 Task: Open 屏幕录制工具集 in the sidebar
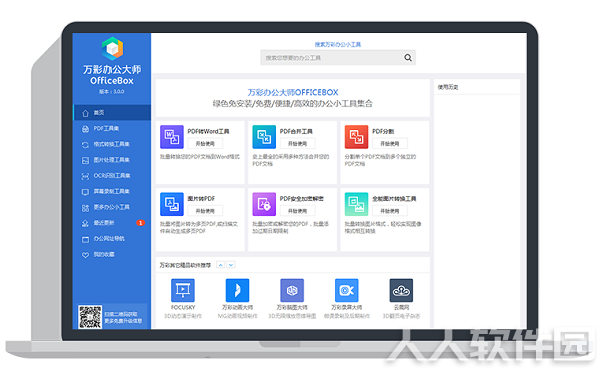coord(112,191)
